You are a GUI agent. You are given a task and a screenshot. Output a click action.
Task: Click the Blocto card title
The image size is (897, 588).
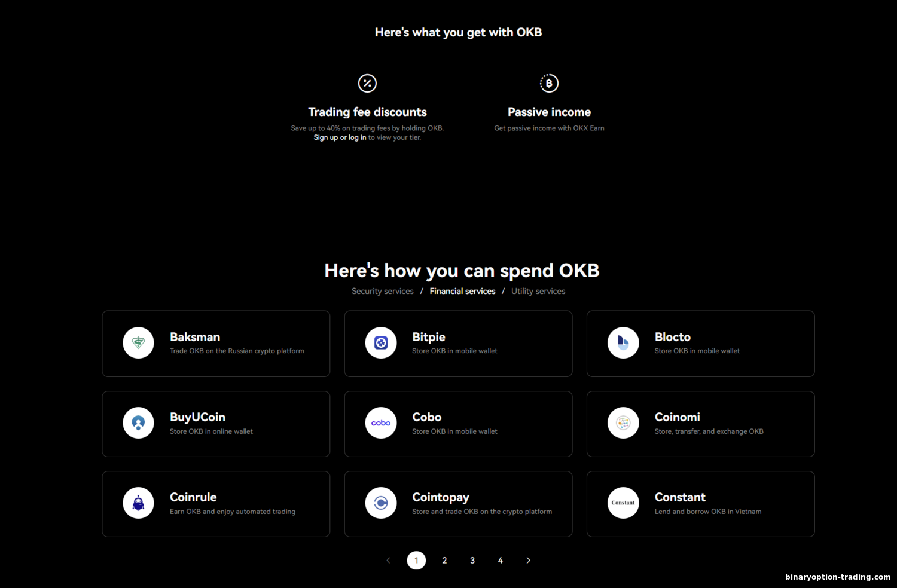(673, 337)
